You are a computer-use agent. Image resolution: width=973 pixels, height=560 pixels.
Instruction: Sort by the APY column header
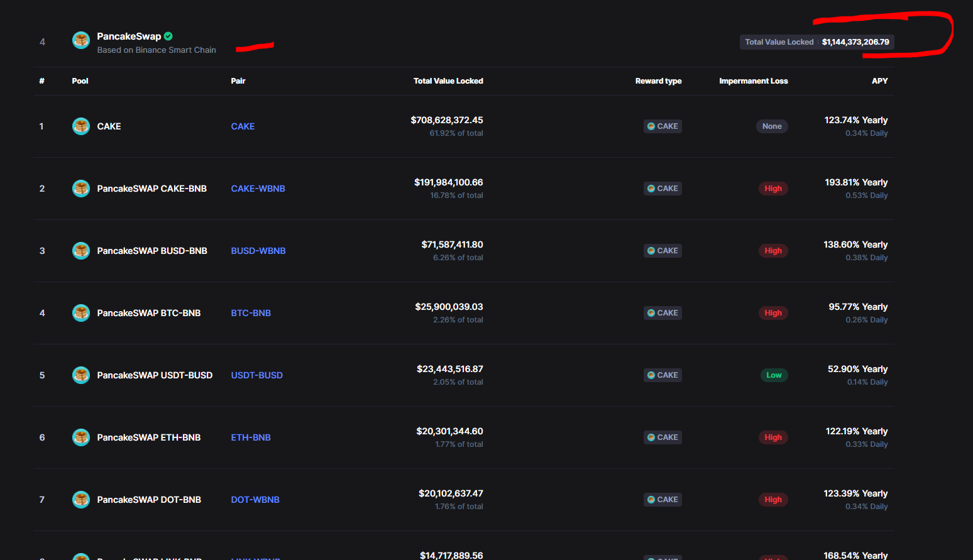point(879,81)
